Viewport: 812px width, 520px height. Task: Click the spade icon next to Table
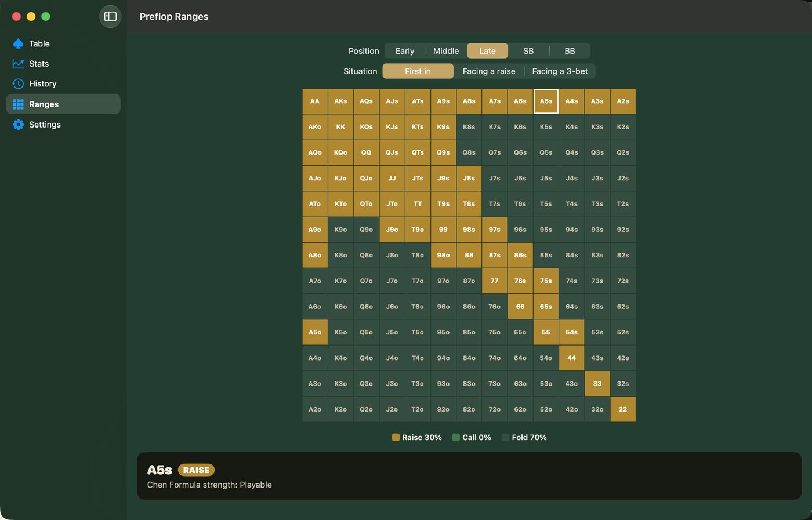[18, 43]
